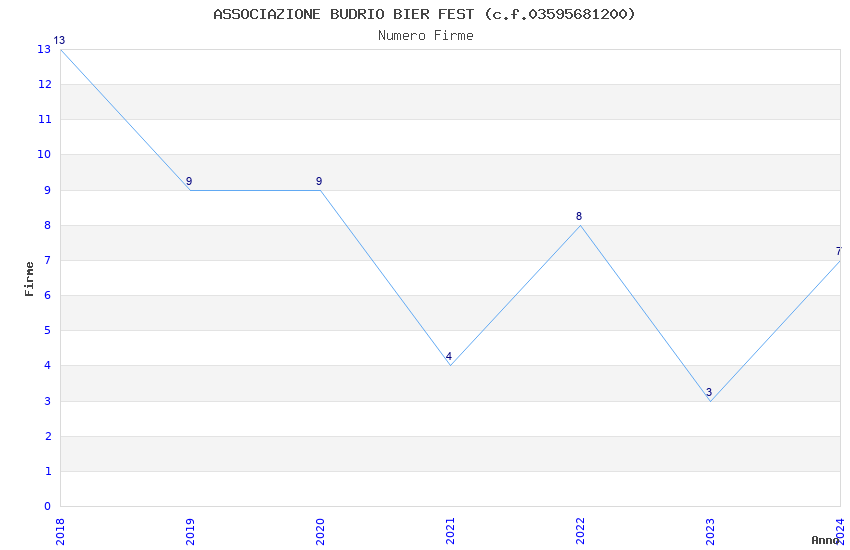Viewport: 850px width, 550px height.
Task: Click the y-axis tick label 10
Action: (x=44, y=154)
